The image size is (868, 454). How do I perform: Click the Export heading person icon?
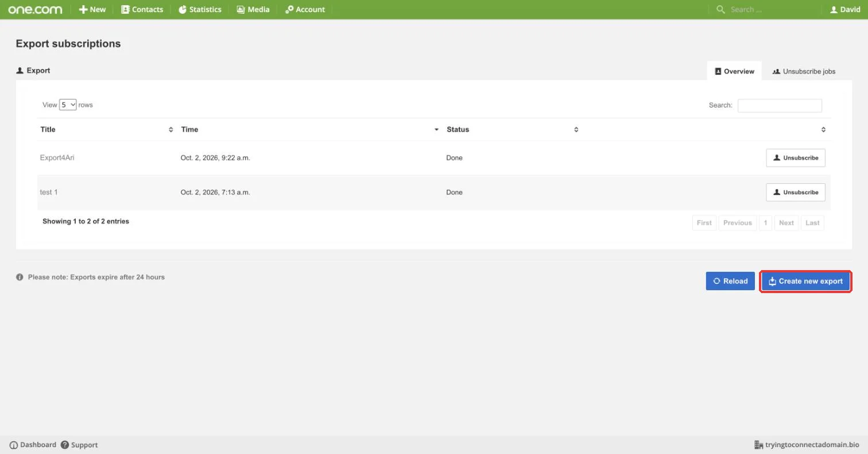point(20,71)
